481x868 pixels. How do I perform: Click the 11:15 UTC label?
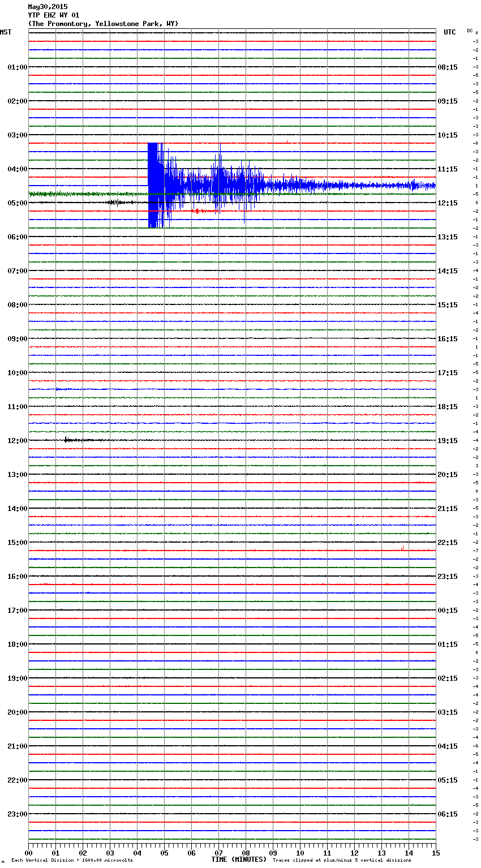coord(448,169)
